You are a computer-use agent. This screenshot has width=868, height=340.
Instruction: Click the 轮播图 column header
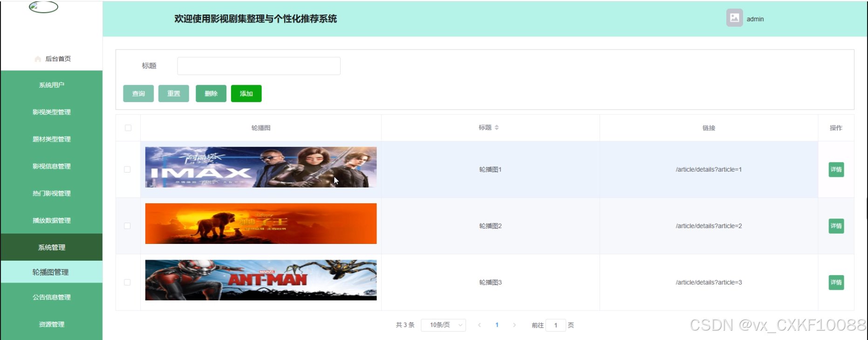[x=261, y=128]
